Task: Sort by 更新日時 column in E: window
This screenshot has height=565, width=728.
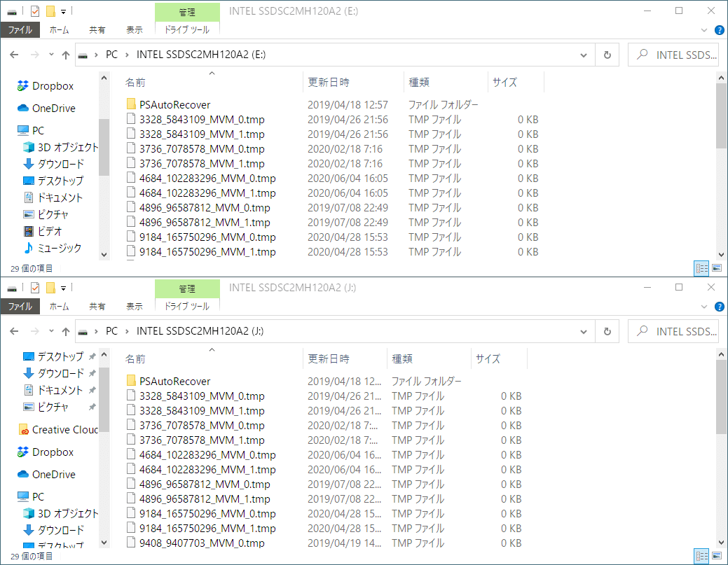Action: [329, 82]
